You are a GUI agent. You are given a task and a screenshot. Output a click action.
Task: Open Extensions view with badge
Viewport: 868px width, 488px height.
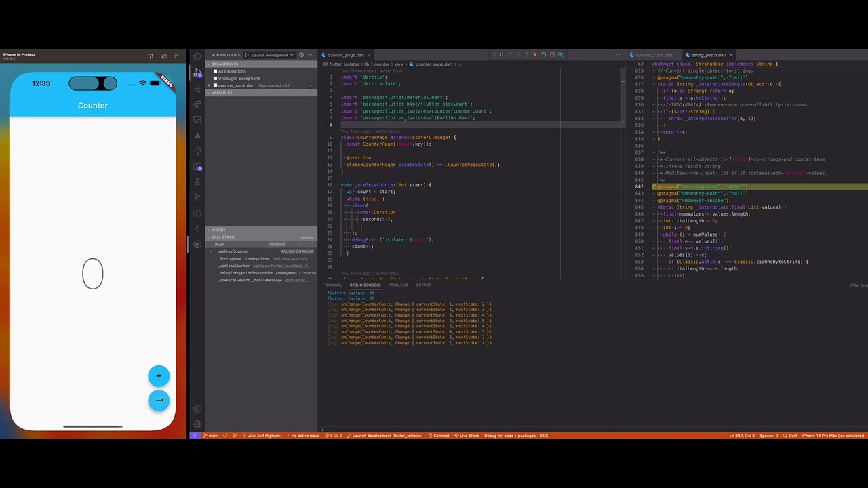(x=197, y=167)
